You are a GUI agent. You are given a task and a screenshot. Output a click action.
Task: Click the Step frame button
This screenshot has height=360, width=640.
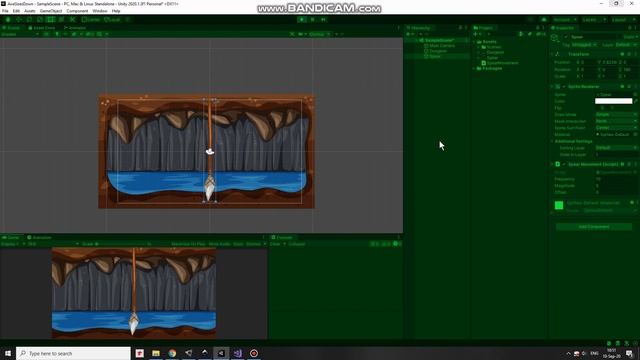(x=323, y=20)
